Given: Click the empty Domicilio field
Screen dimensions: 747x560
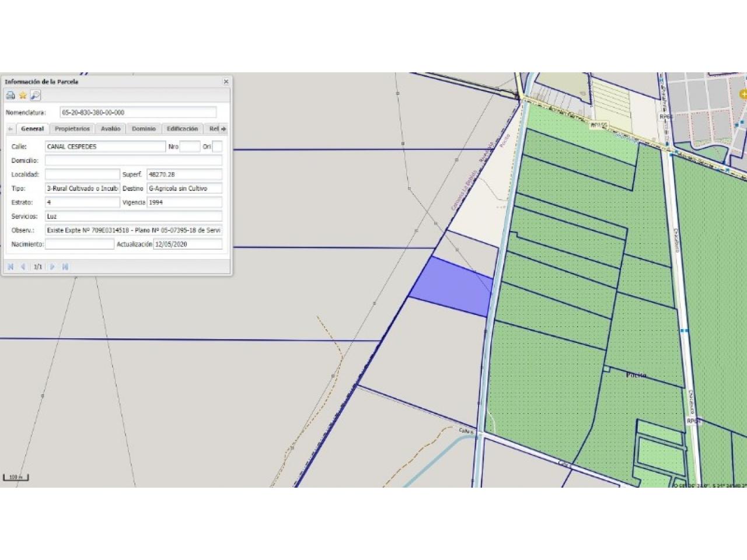Looking at the screenshot, I should [133, 160].
